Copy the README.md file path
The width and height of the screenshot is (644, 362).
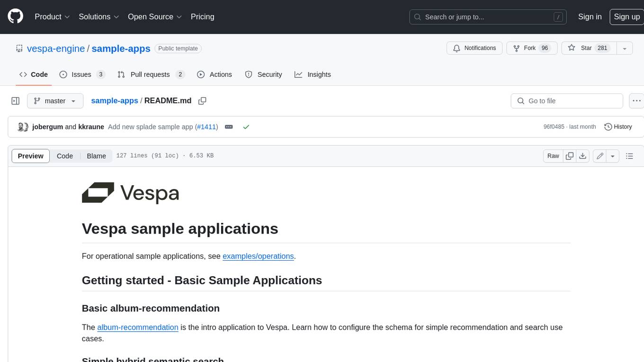point(202,101)
